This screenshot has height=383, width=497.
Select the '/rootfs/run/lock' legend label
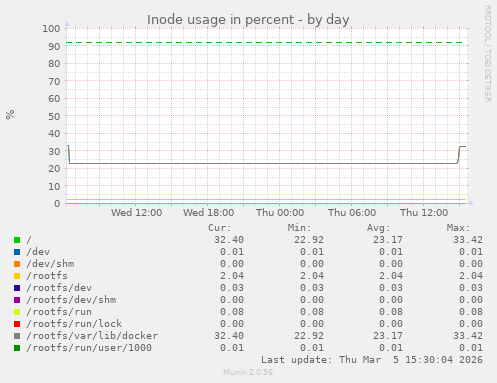tap(74, 324)
